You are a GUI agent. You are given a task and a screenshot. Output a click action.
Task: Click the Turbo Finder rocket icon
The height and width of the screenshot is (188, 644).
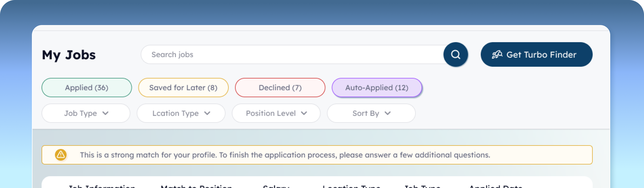[x=497, y=54]
